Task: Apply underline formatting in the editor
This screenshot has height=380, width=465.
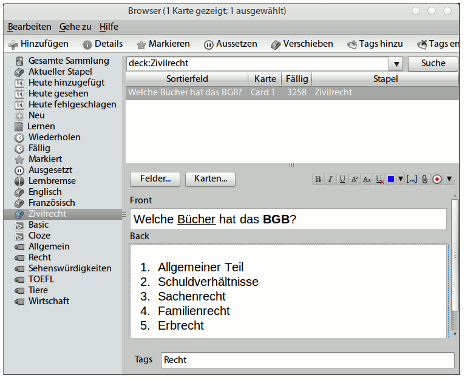Action: [x=342, y=179]
